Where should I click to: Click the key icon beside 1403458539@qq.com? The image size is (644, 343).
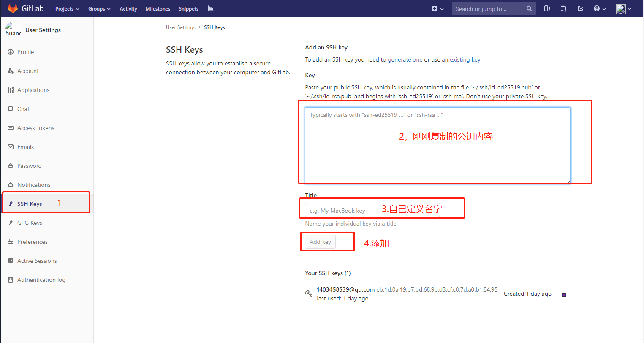309,293
